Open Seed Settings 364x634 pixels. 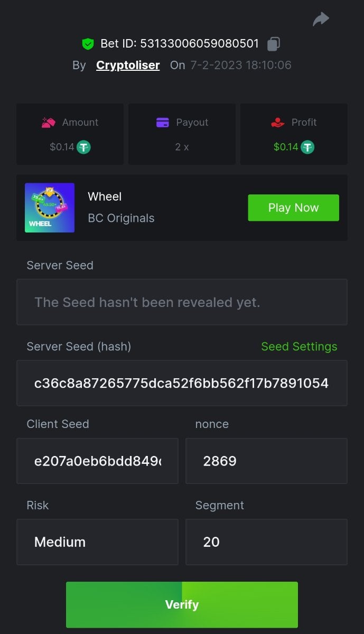point(299,347)
